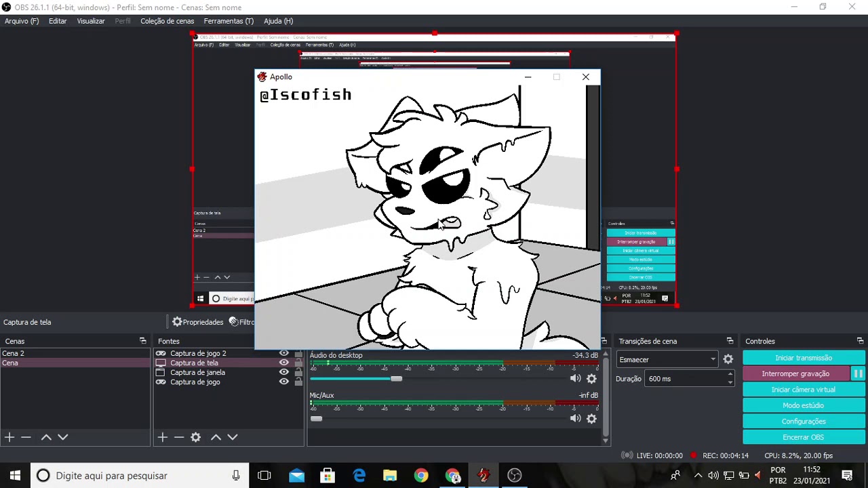Open the Microsoft Store from the taskbar
This screenshot has width=868, height=488.
click(328, 475)
